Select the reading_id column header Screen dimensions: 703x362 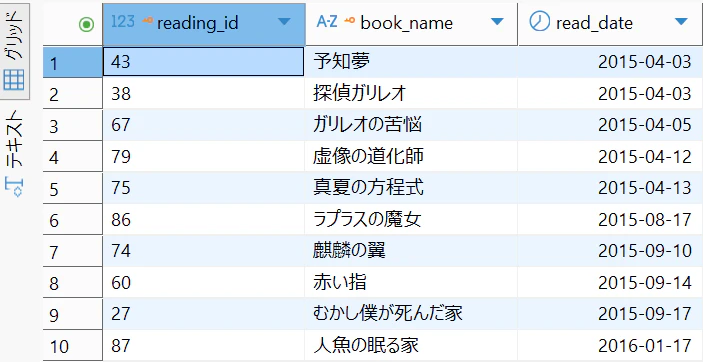[204, 24]
